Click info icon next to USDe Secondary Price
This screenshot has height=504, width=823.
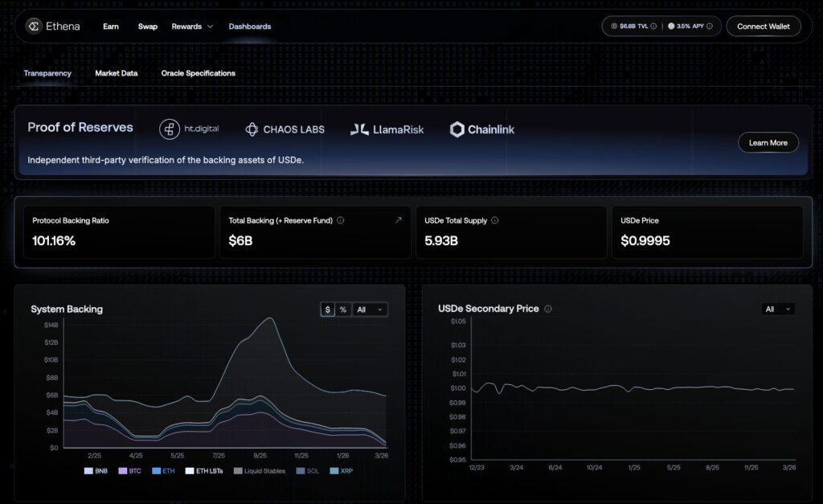coord(548,309)
